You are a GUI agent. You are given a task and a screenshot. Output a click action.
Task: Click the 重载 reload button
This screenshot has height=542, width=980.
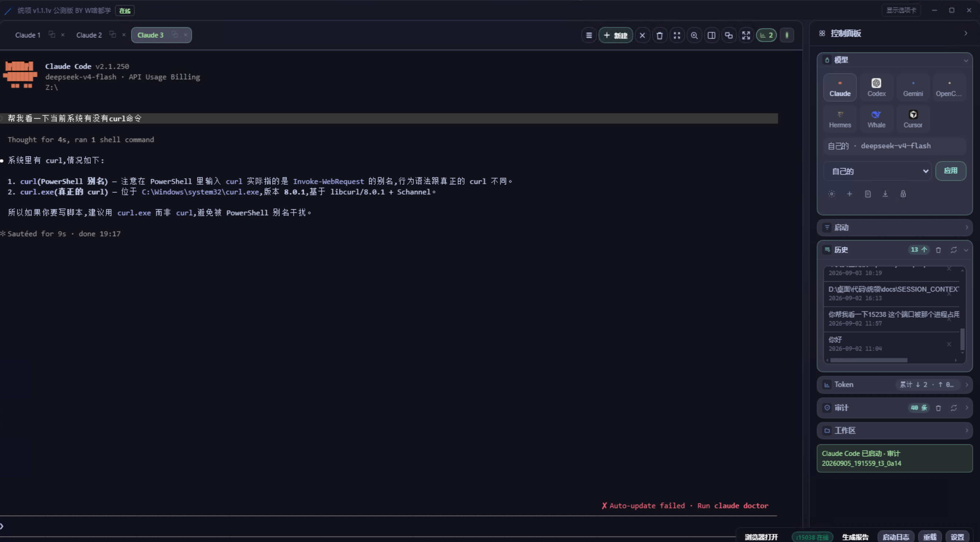tap(929, 536)
